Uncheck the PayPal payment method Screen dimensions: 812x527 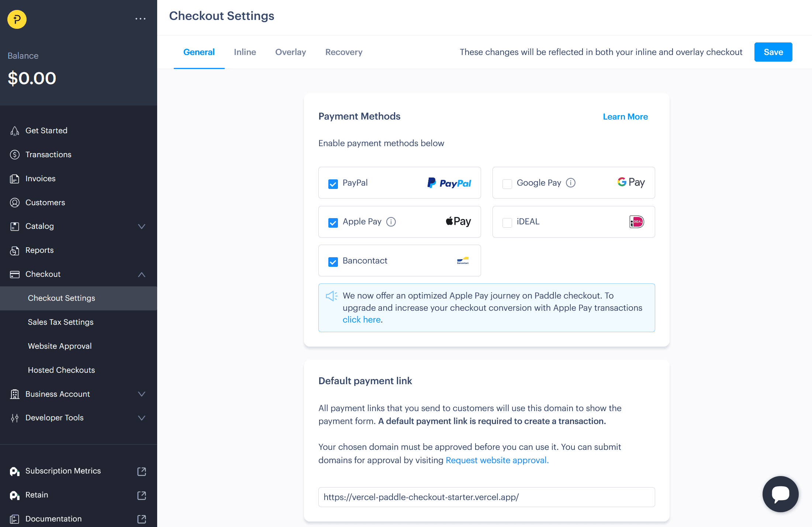(333, 184)
